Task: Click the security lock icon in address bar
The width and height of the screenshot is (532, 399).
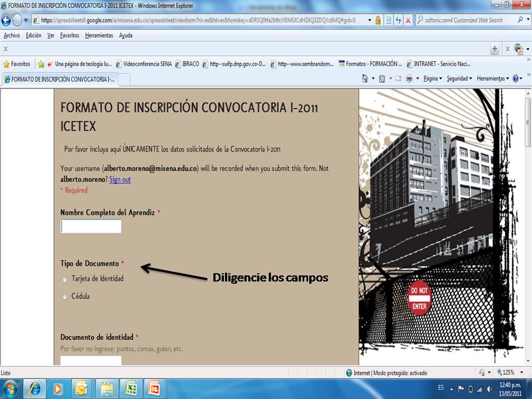Action: point(377,21)
